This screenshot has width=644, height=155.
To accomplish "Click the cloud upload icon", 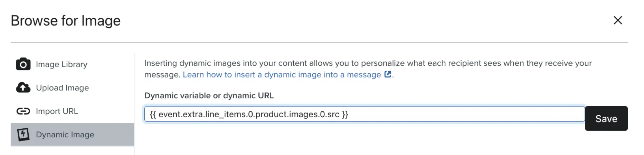I will pyautogui.click(x=23, y=88).
